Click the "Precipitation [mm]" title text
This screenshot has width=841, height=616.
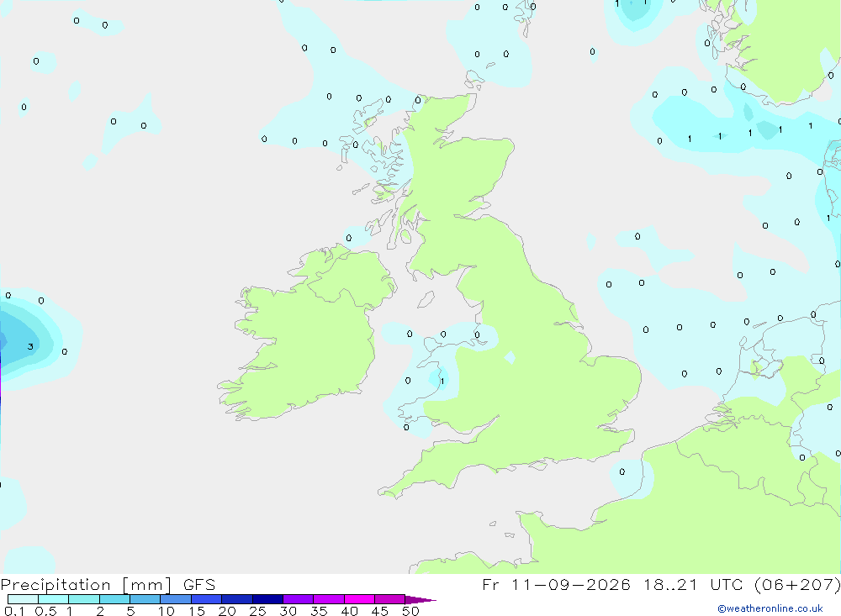pos(86,585)
